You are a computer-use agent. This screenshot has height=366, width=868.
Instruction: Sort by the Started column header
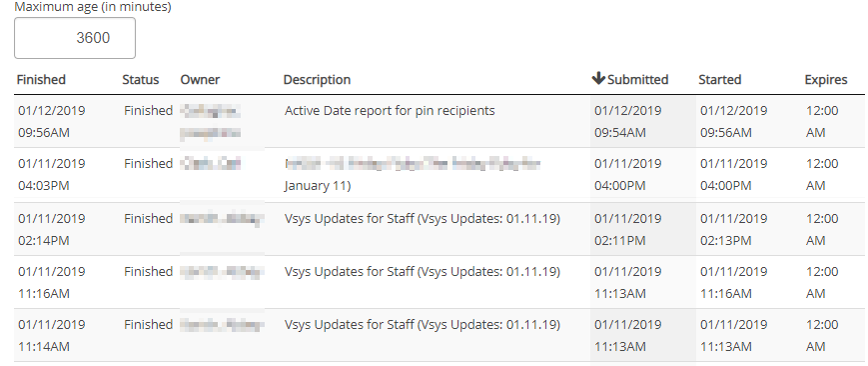click(x=719, y=79)
